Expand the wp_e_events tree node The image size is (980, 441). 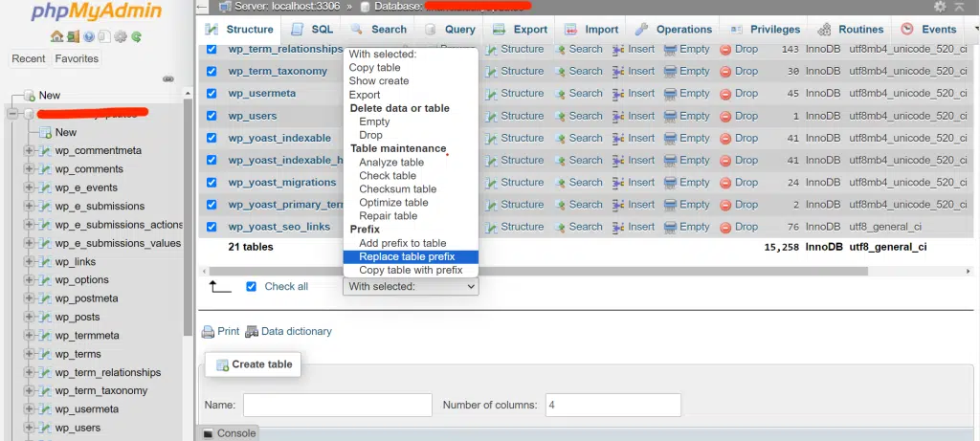pos(29,187)
